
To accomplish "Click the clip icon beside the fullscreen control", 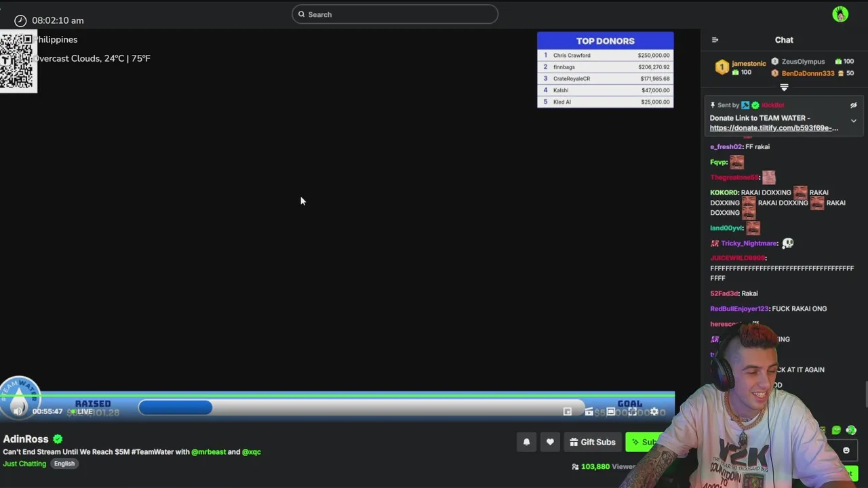I will click(x=589, y=411).
